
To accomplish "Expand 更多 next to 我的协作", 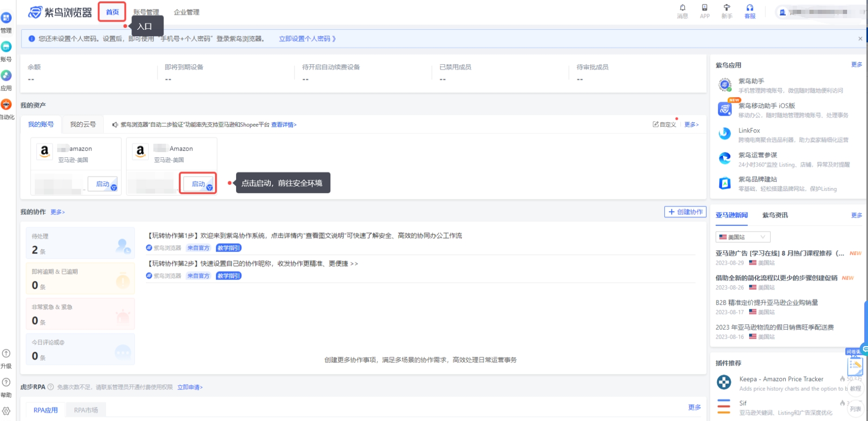I will pyautogui.click(x=58, y=212).
